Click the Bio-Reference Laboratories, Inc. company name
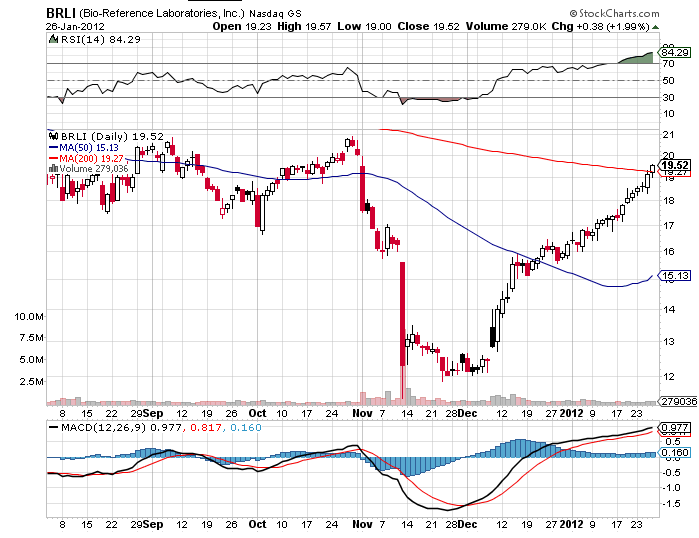The height and width of the screenshot is (538, 699). [x=162, y=13]
